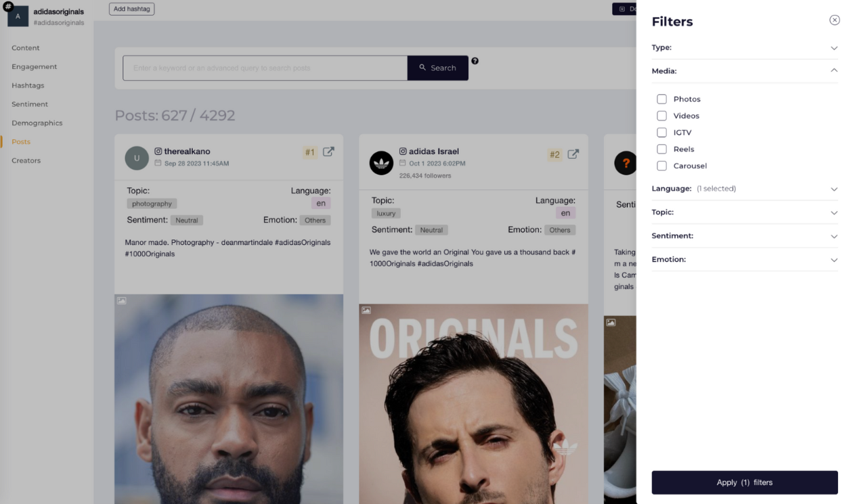Click the en language tag on therealkano post
The width and height of the screenshot is (853, 504).
pos(321,203)
